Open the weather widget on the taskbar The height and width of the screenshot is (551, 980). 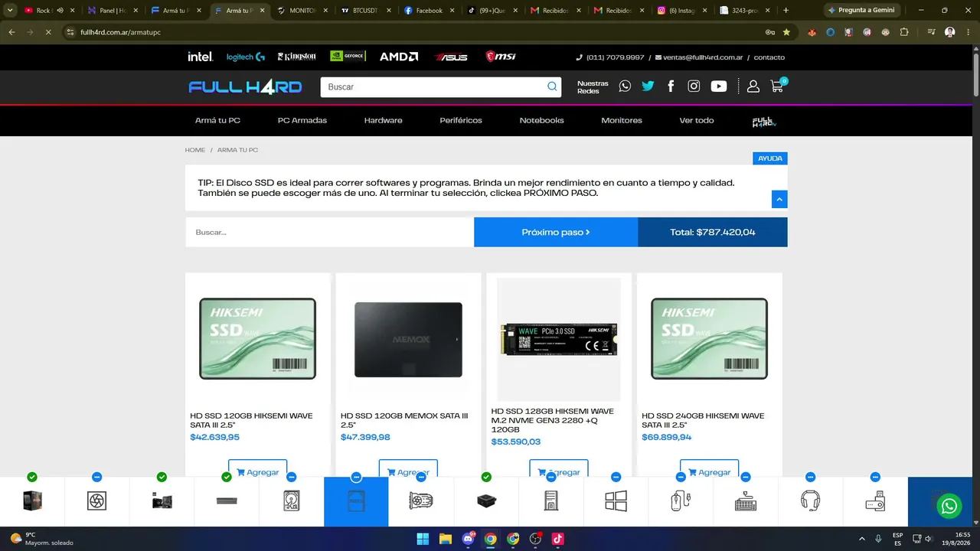tap(42, 539)
